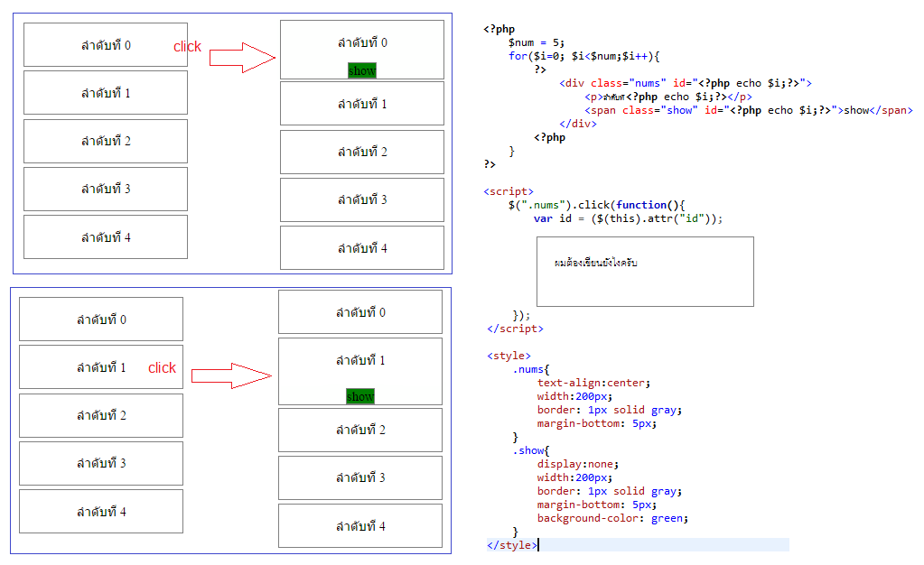924x565 pixels.
Task: Select the ลำดับที่ 1 box containing the green show span
Action: click(360, 371)
